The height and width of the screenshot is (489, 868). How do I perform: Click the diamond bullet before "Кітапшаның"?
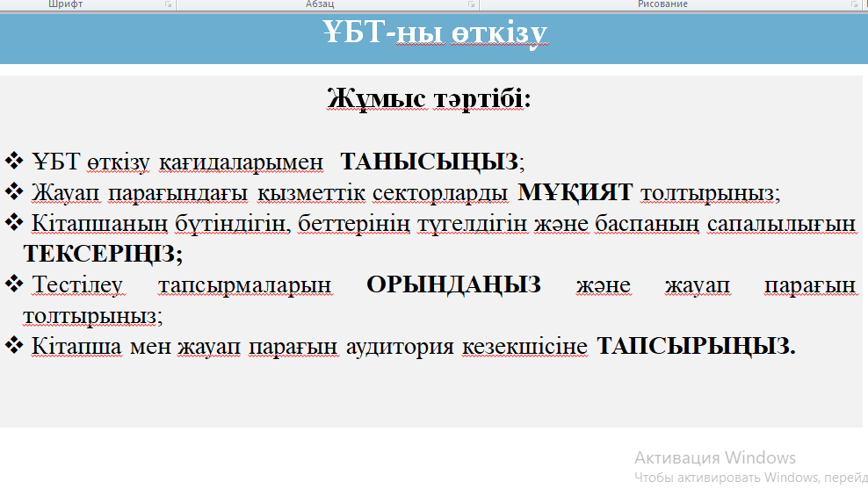14,223
